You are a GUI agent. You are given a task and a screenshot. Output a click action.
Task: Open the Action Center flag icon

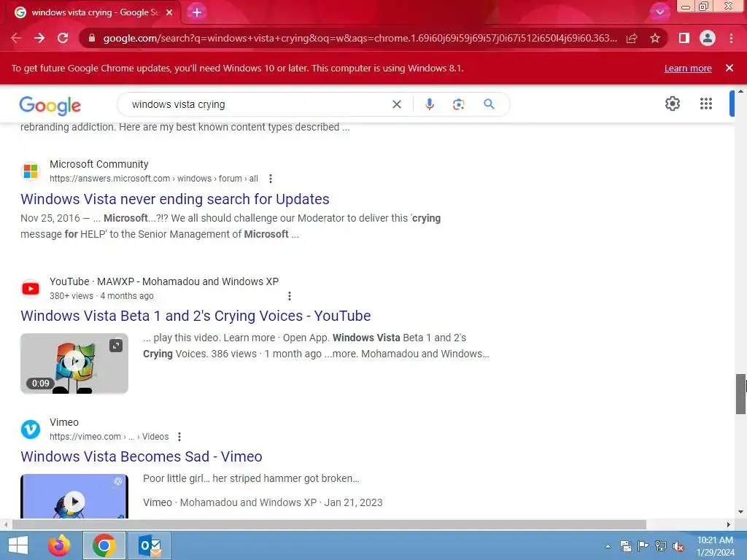point(643,546)
